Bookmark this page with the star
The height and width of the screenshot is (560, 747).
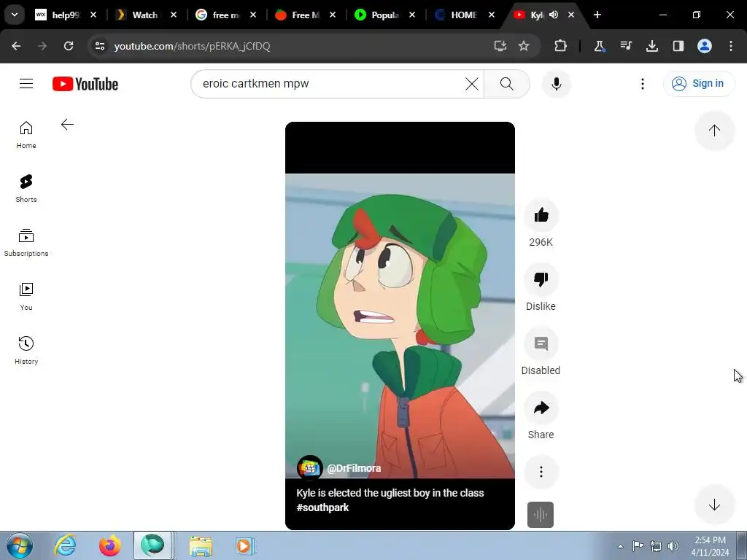tap(524, 46)
